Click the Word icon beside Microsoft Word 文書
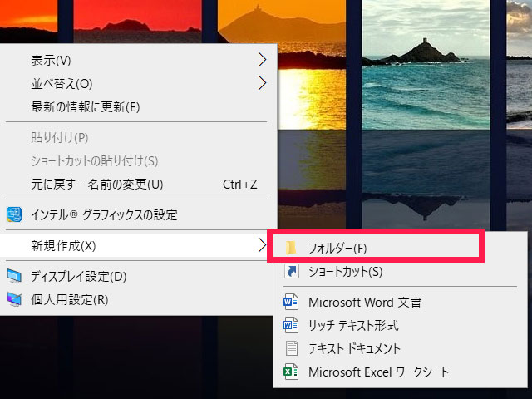 291,302
